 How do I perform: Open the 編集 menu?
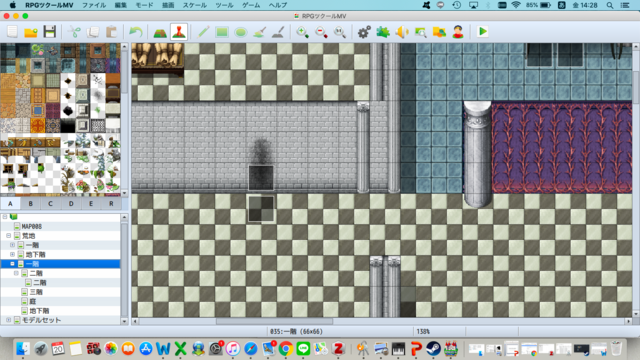click(x=120, y=5)
